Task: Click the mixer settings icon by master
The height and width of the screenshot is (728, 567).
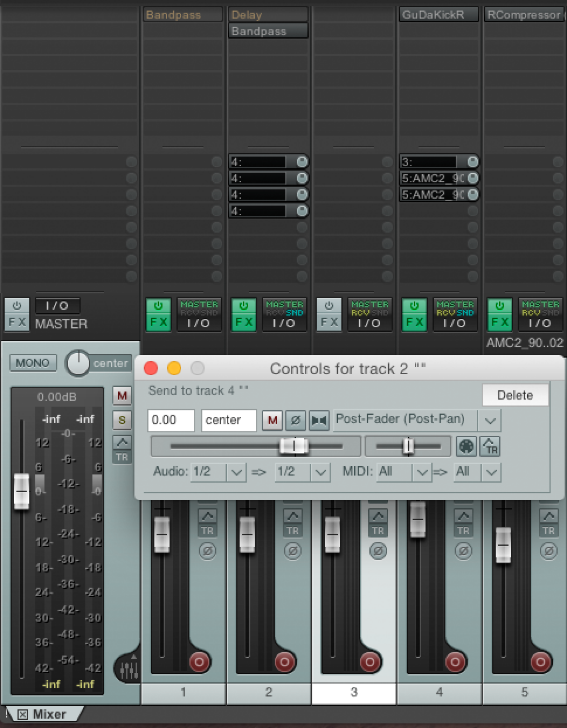Action: (x=128, y=670)
